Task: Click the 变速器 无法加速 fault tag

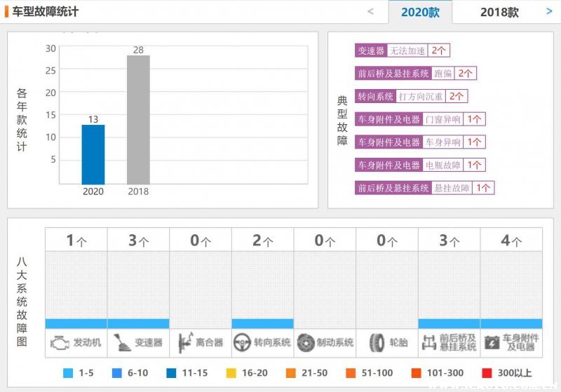Action: point(402,50)
